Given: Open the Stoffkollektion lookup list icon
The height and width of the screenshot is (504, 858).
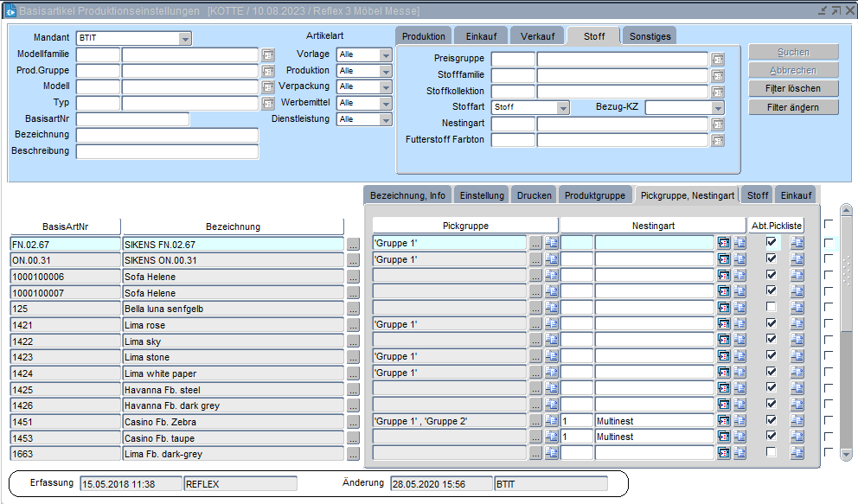Looking at the screenshot, I should coord(717,92).
